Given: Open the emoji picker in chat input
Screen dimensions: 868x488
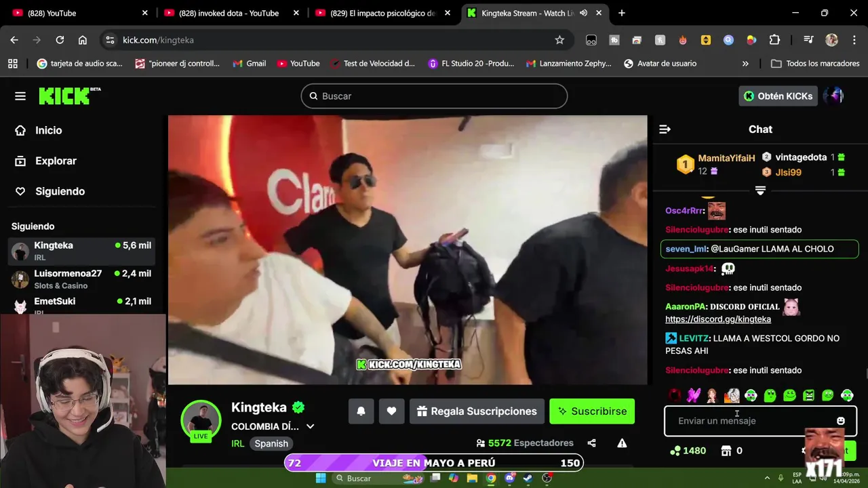Looking at the screenshot, I should pos(841,421).
